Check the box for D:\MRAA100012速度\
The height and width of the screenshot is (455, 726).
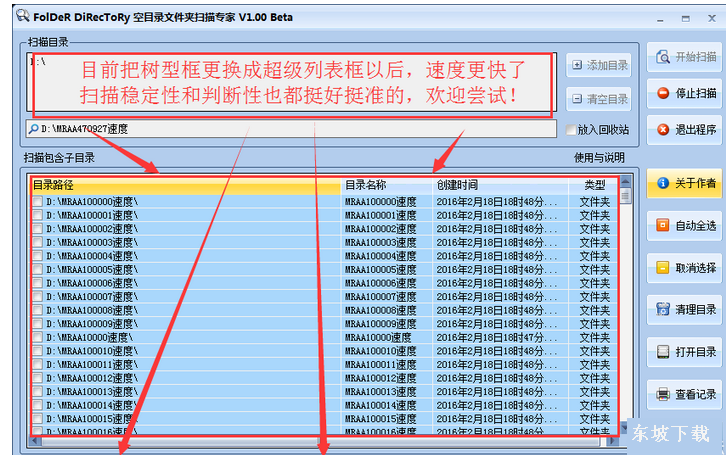[38, 378]
